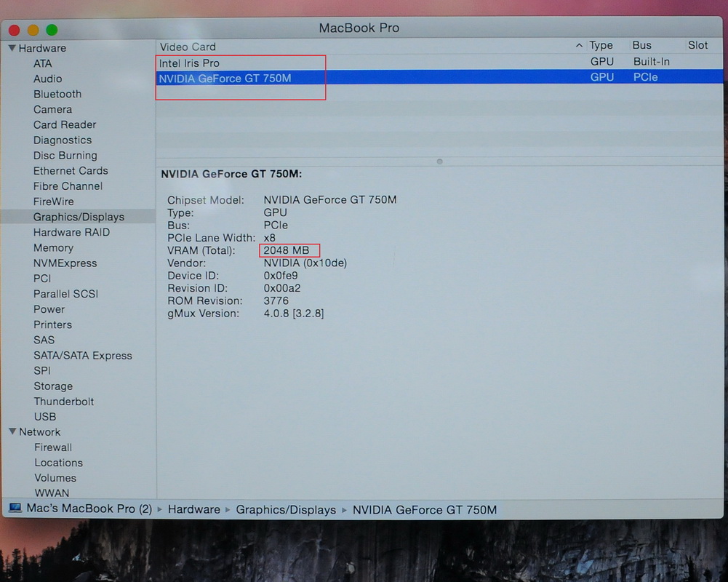Select Memory in the sidebar
Viewport: 728px width, 582px height.
point(53,248)
